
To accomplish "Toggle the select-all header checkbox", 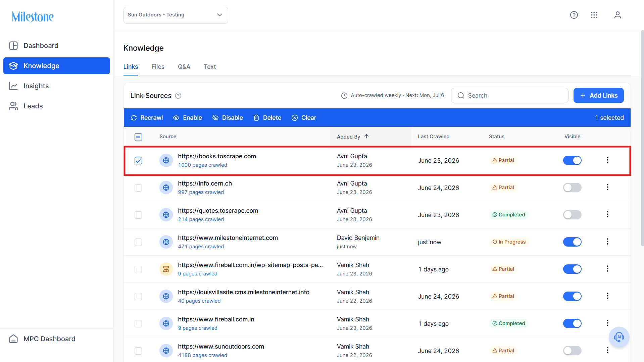I will pyautogui.click(x=138, y=137).
